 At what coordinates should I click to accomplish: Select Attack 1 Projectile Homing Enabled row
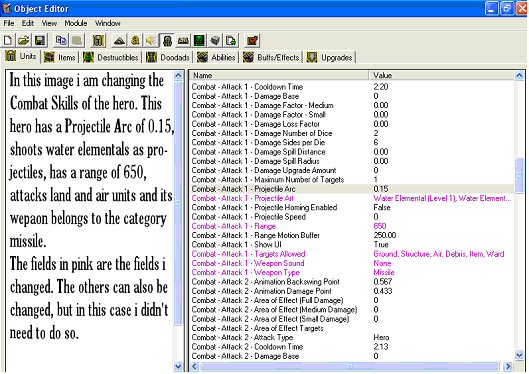coord(352,207)
